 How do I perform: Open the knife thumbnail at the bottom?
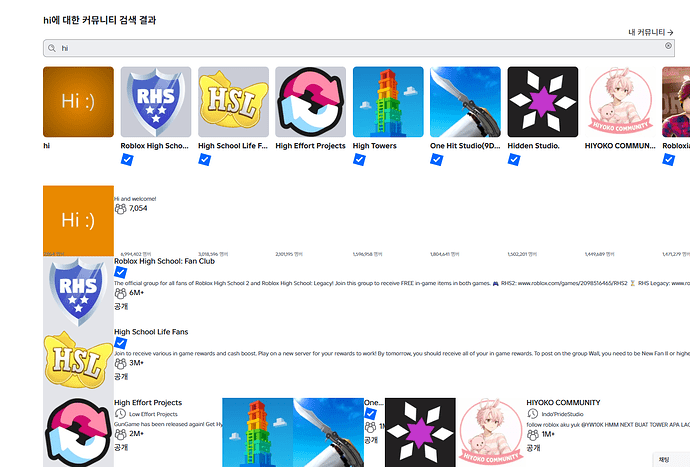(x=328, y=433)
